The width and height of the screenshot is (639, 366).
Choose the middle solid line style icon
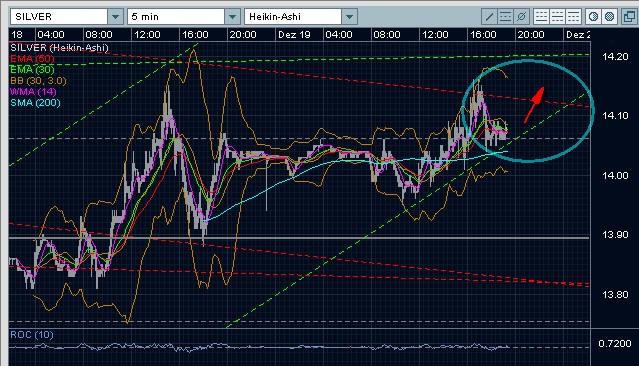pyautogui.click(x=557, y=17)
